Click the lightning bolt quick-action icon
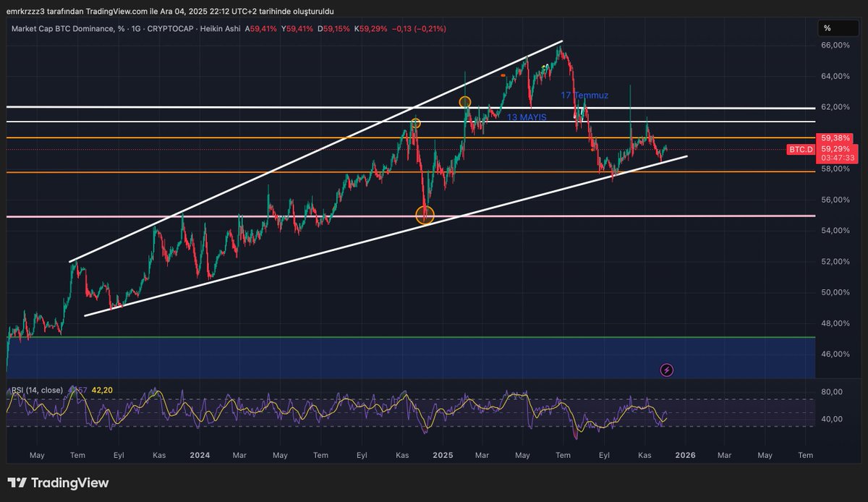 click(x=666, y=370)
